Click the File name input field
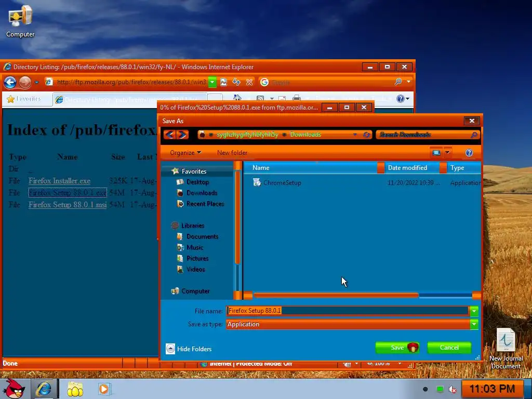532x399 pixels. pyautogui.click(x=348, y=311)
